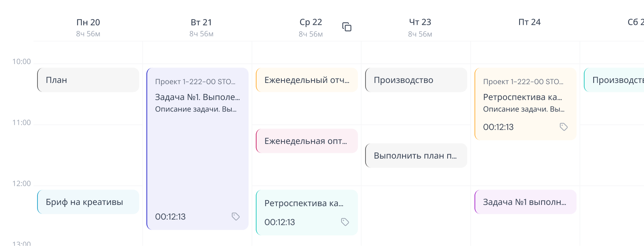Open Friday's yellow Ретроспектива card
This screenshot has width=644, height=246.
pos(524,104)
